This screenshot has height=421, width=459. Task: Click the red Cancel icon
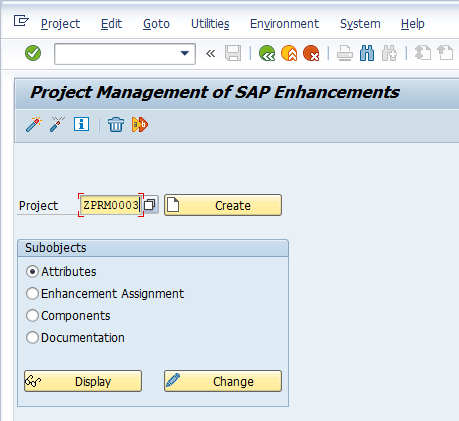click(x=311, y=53)
